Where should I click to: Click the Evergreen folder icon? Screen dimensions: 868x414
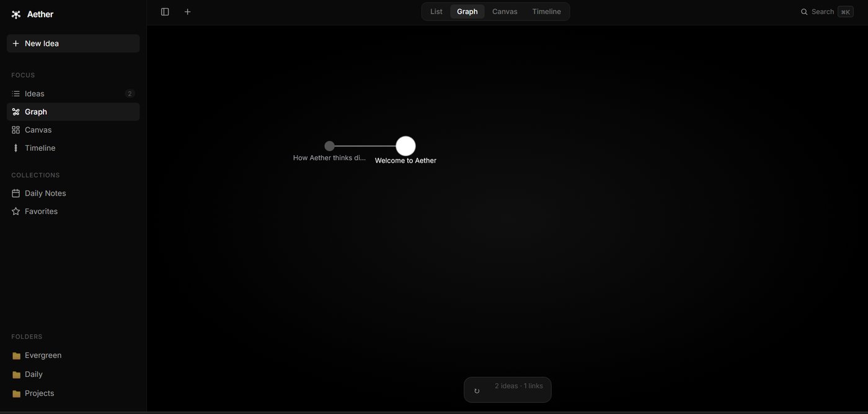[16, 356]
